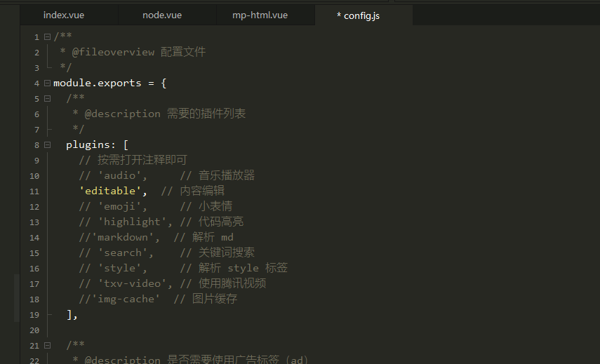Click the commented 'markdown' plugin entry
The width and height of the screenshot is (600, 364).
(x=119, y=237)
